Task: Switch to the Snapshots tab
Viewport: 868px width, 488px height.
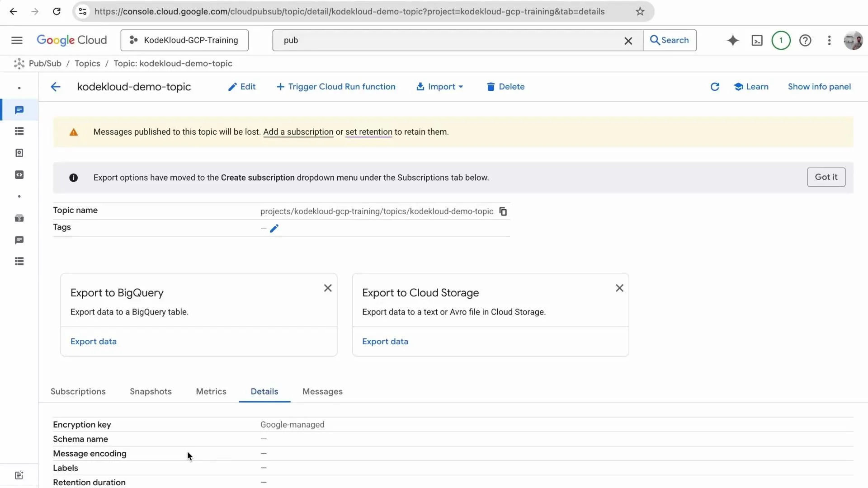Action: pos(151,392)
